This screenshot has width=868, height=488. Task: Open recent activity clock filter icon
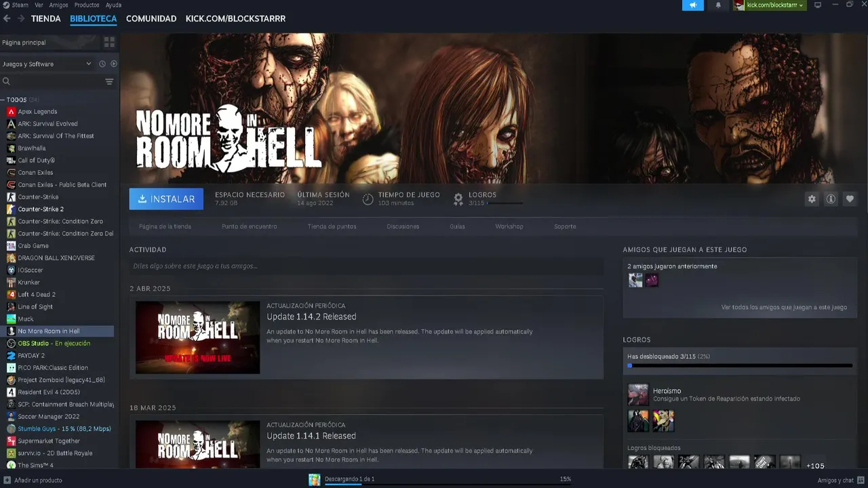coord(102,64)
